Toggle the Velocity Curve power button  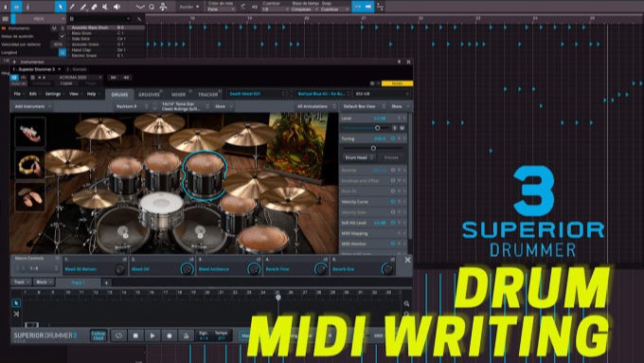(393, 202)
